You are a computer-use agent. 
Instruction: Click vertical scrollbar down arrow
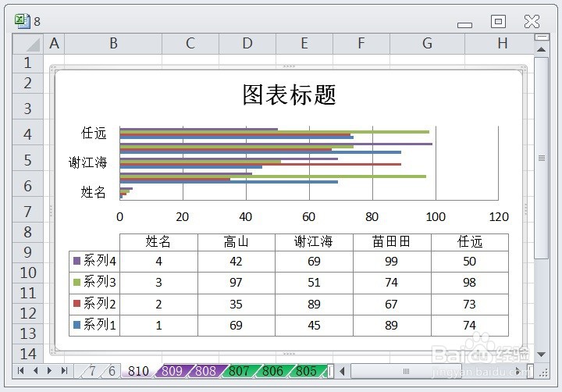(542, 355)
